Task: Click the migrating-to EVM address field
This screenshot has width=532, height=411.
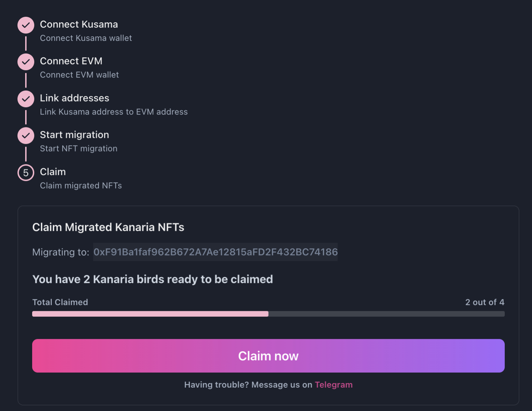Action: tap(215, 252)
